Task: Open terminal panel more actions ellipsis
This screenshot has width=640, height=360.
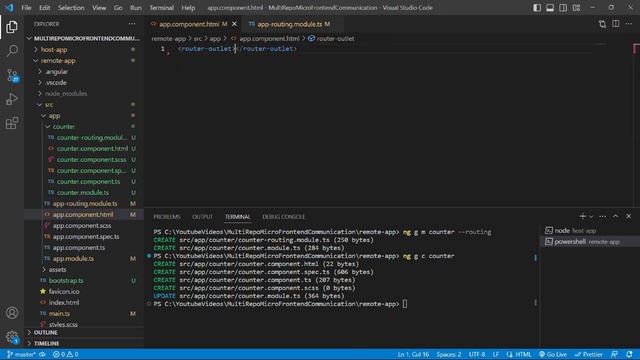Action: pyautogui.click(x=602, y=216)
